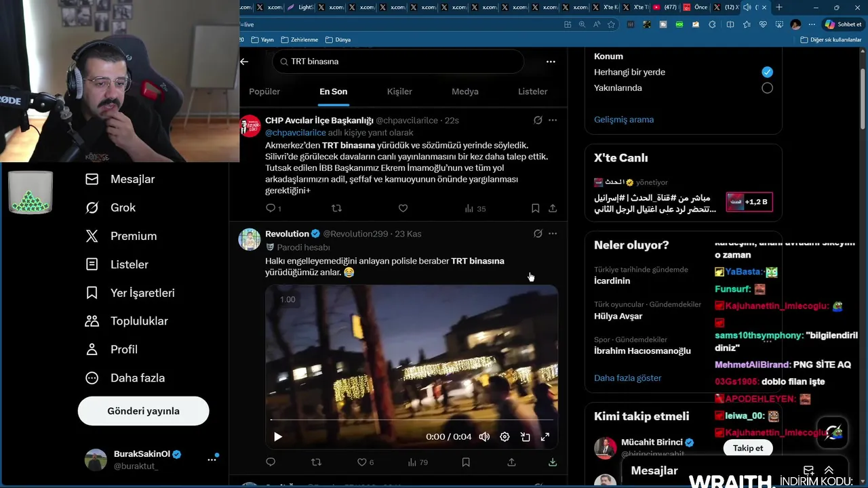Switch to the Kişiler tab
This screenshot has height=488, width=868.
click(x=399, y=91)
